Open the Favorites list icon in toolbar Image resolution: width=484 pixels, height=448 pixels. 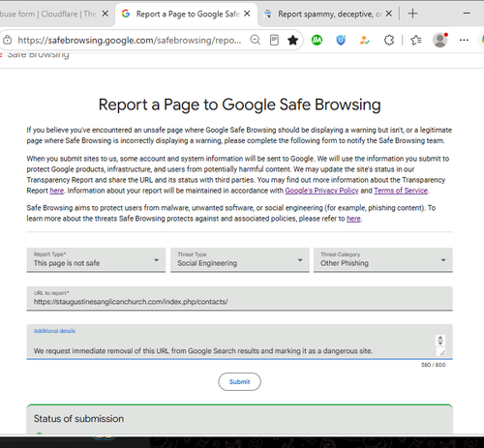(416, 40)
